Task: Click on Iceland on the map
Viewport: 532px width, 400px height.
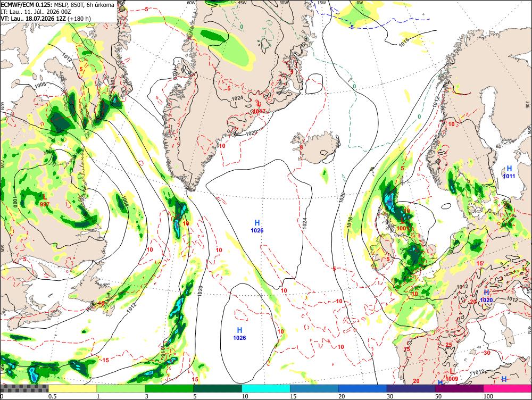Action: point(317,147)
